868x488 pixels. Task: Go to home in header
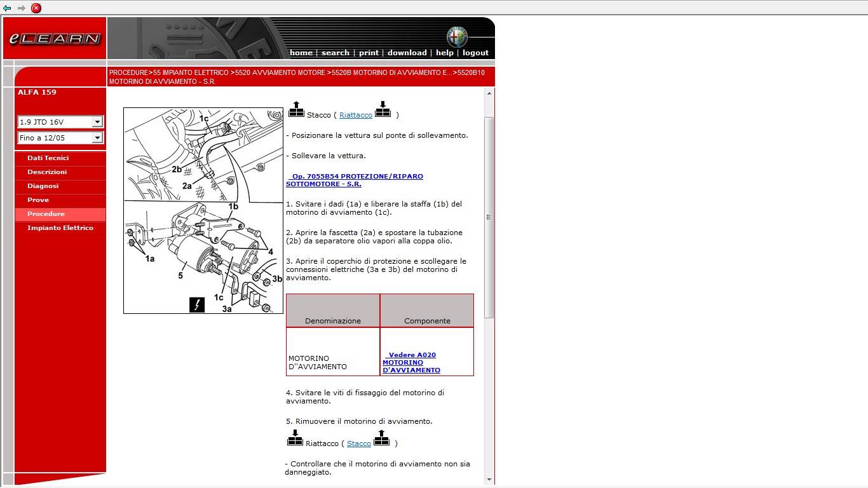coord(301,53)
